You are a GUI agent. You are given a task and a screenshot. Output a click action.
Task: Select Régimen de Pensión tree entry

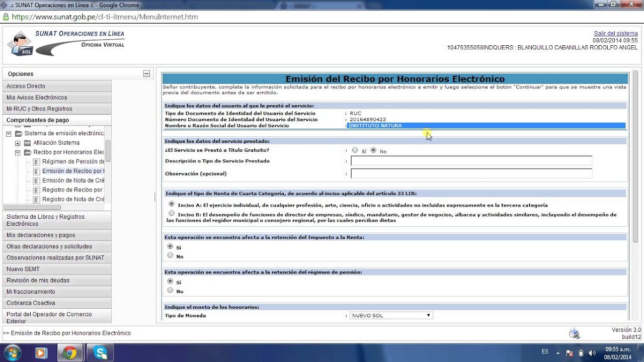[73, 161]
